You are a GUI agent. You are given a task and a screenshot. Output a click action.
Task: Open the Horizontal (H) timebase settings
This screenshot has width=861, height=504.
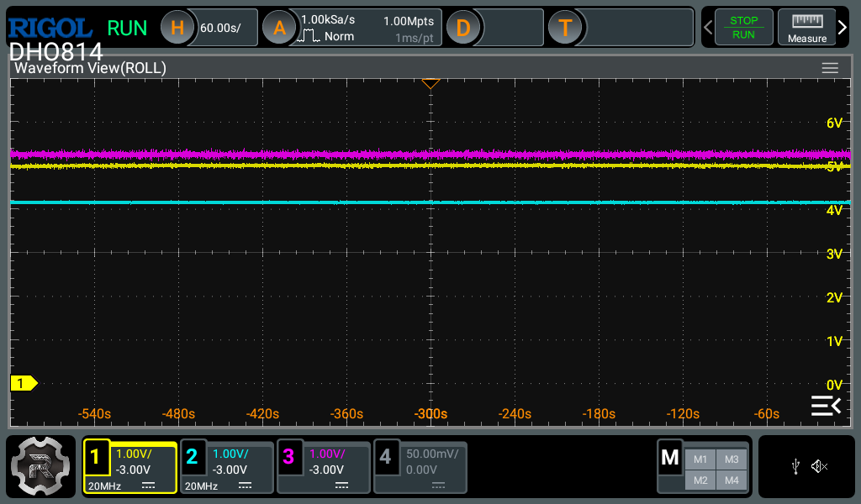coord(177,28)
